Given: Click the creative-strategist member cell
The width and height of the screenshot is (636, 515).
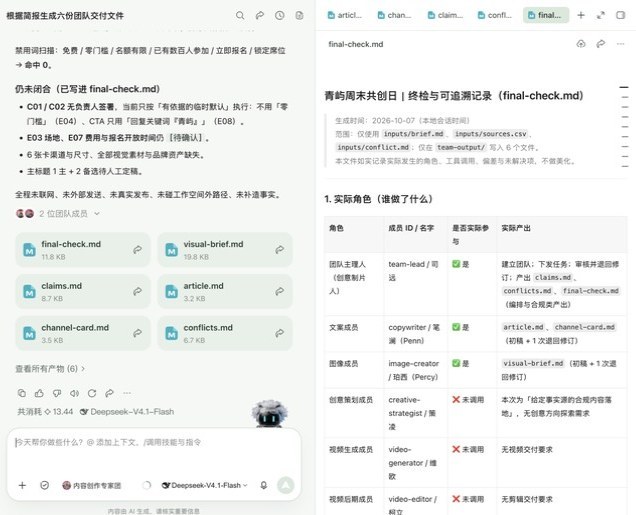Looking at the screenshot, I should 415,413.
